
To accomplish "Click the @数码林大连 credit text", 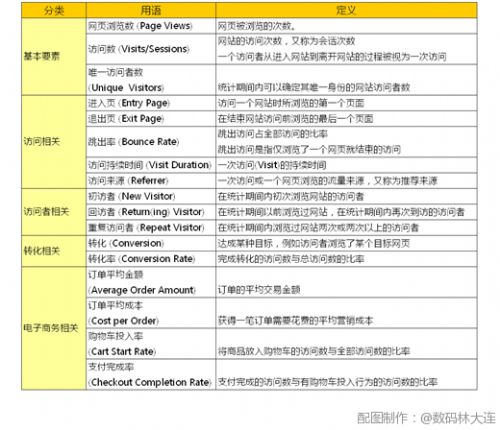I will point(458,418).
